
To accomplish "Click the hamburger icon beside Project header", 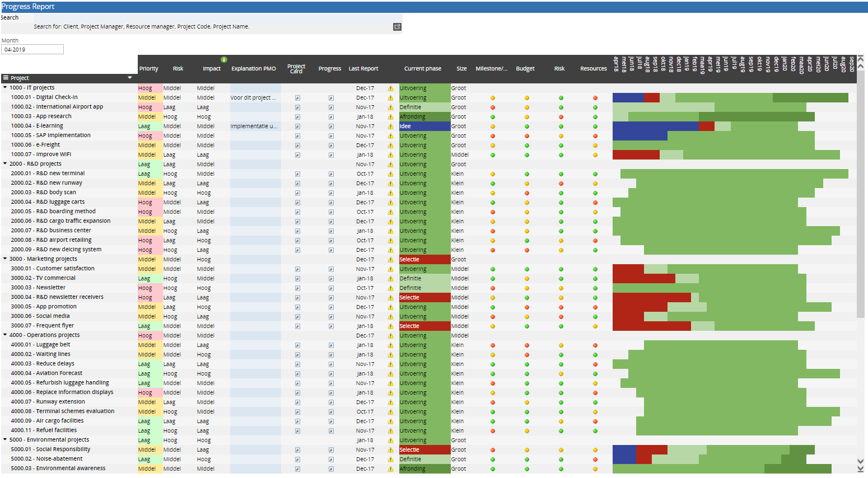I will coord(6,78).
